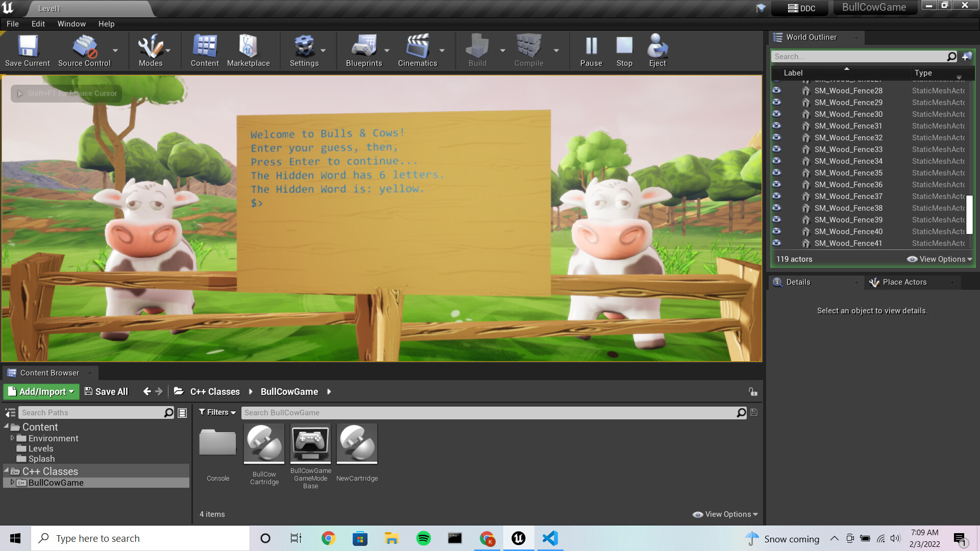Select the Levels folder in the tree
Viewport: 980px width, 551px height.
41,448
